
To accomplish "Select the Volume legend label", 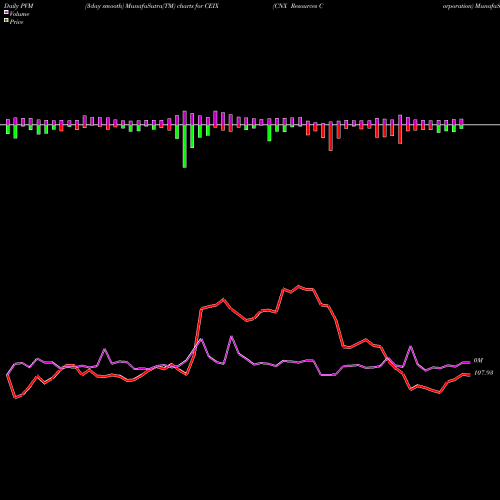I will coord(19,14).
